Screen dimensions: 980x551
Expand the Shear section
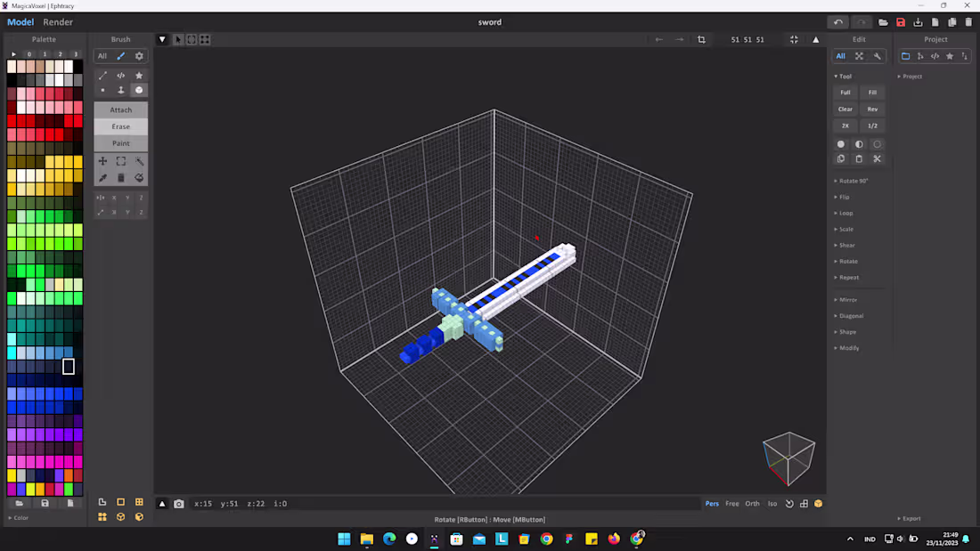(845, 246)
